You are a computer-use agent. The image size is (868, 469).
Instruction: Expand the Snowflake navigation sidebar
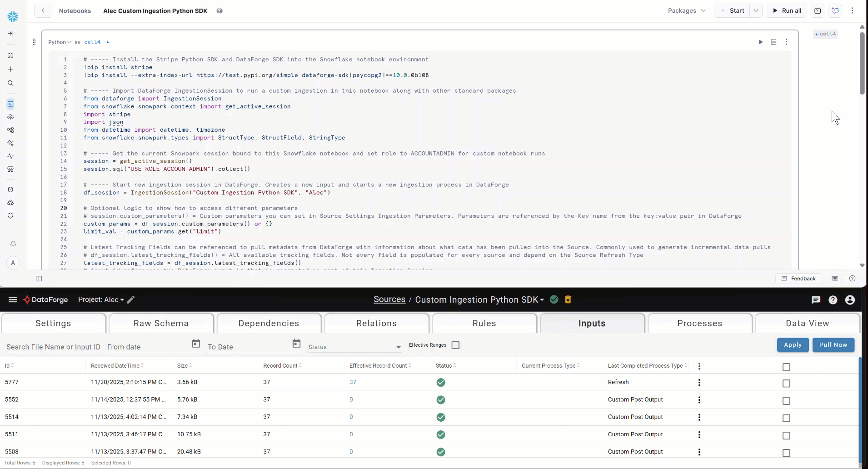click(10, 34)
